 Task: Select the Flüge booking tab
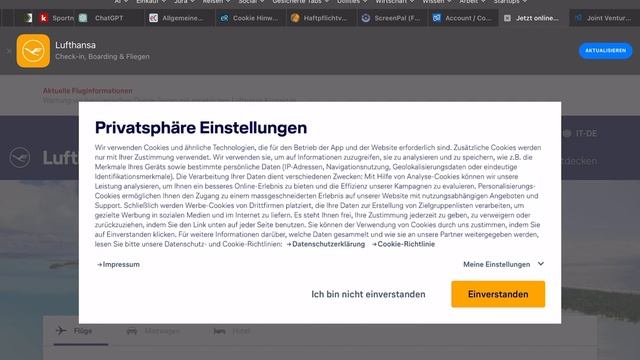point(81,331)
